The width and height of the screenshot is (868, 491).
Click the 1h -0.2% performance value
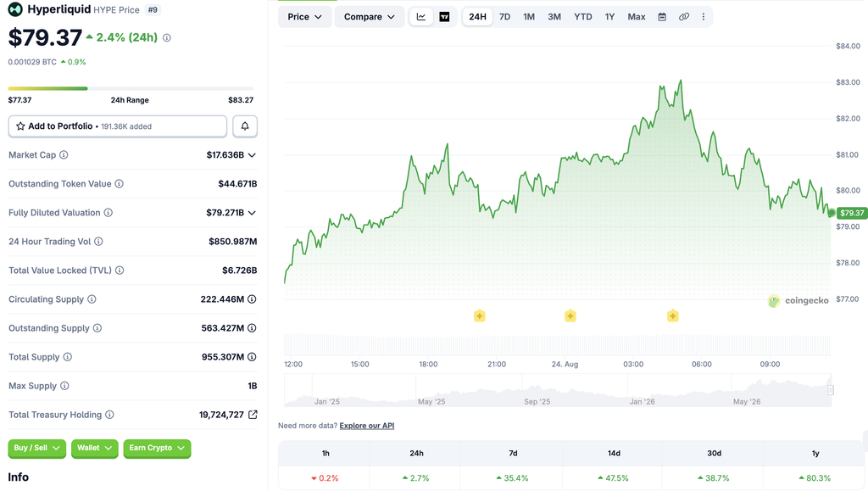(325, 477)
